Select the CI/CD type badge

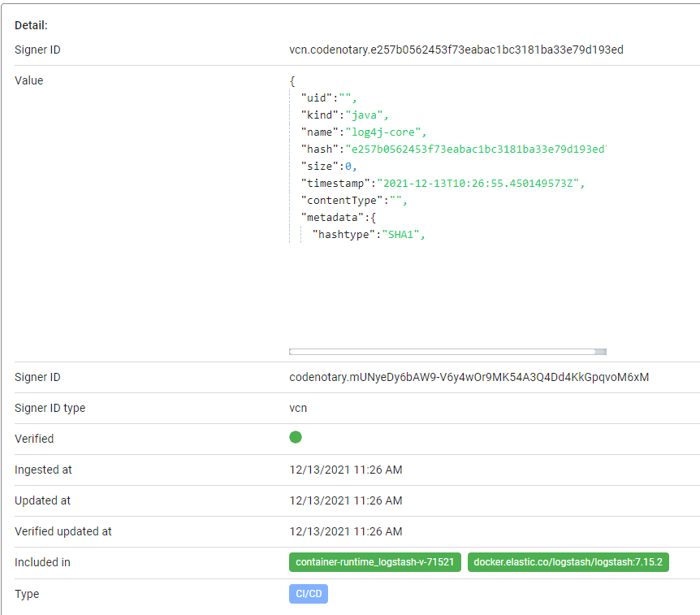tap(308, 594)
